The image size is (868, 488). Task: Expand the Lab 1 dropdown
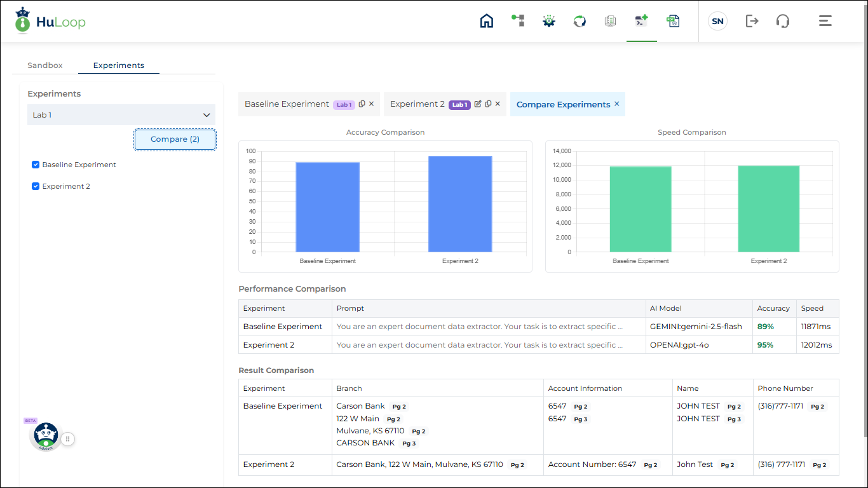[121, 115]
